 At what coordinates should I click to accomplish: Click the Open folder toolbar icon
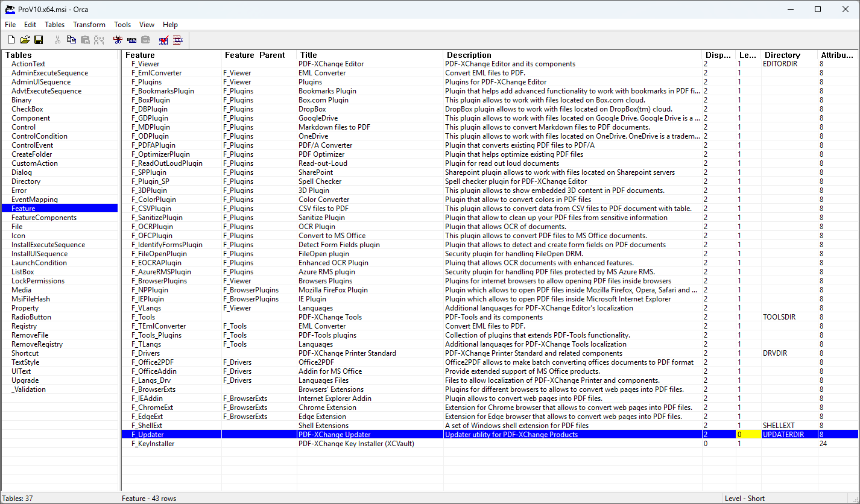25,40
